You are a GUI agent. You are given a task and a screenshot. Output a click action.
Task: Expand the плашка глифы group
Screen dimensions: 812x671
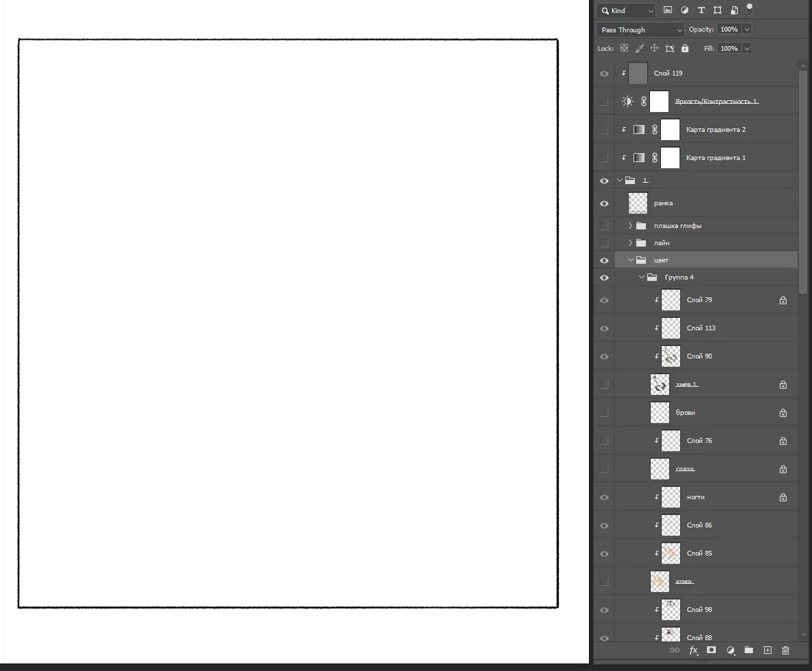630,226
